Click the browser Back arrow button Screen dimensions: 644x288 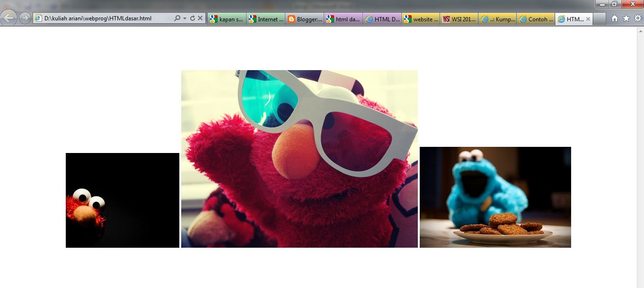[x=9, y=18]
